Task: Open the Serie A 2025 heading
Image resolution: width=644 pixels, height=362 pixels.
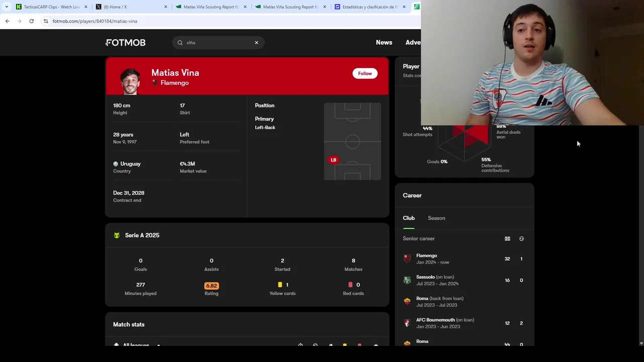Action: point(142,235)
